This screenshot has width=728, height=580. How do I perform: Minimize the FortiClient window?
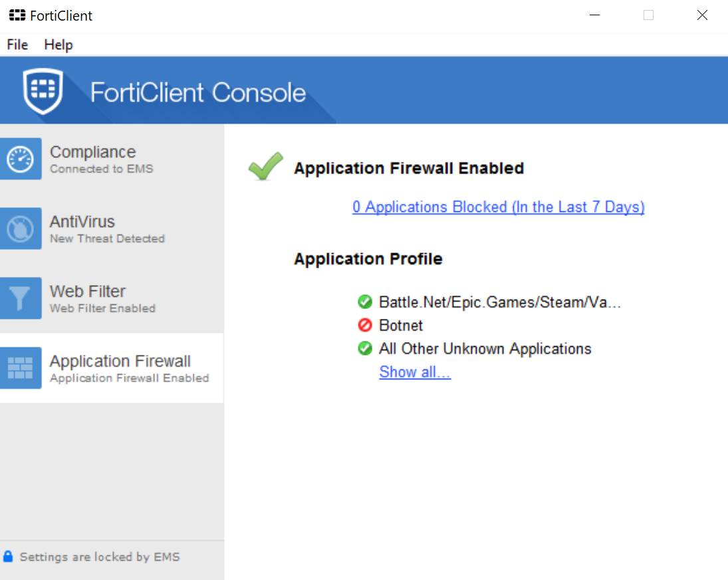(595, 15)
